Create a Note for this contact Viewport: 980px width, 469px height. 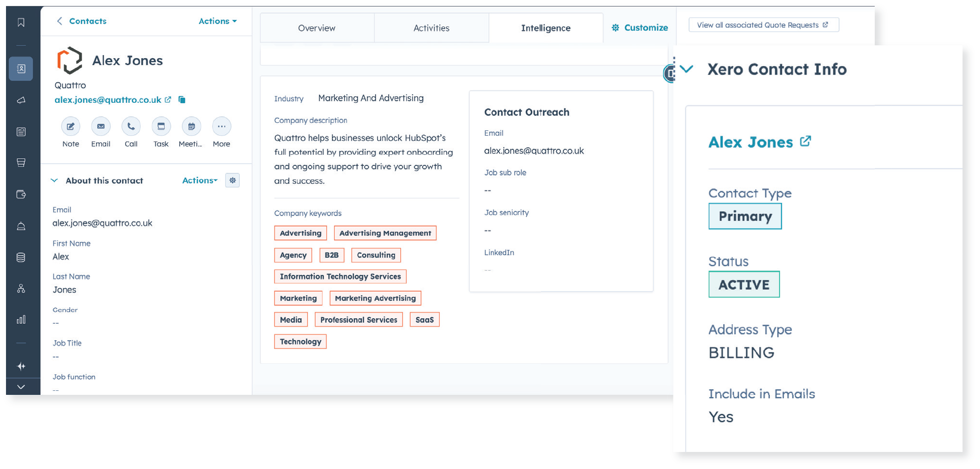point(71,126)
